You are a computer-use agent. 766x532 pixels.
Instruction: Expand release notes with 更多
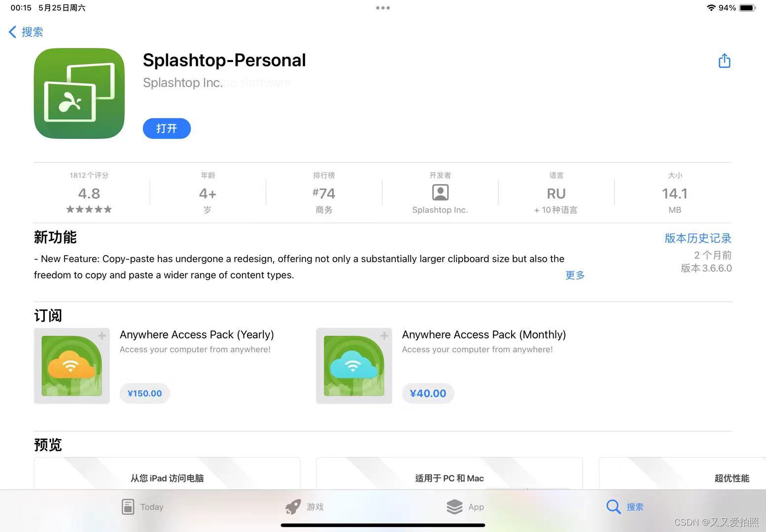tap(575, 275)
